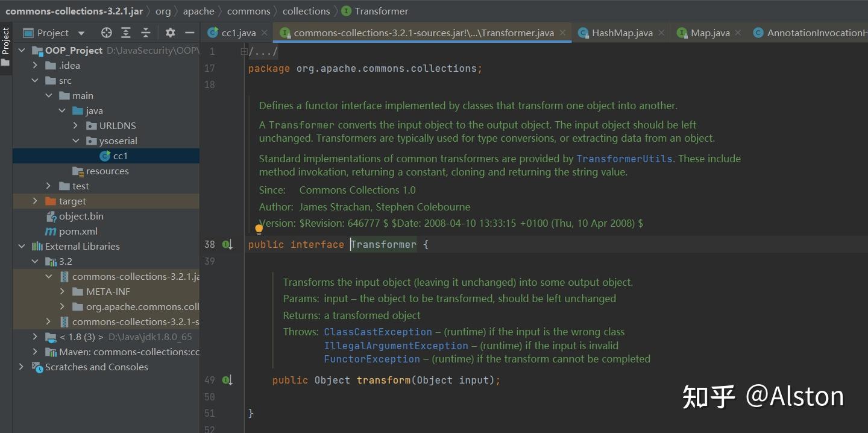This screenshot has height=433, width=868.
Task: Click the Collapse All icon in Project panel
Action: pos(146,33)
